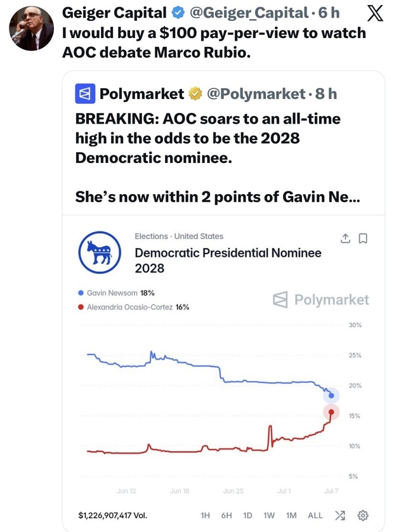Open the @Polymarket handle link
This screenshot has height=532, width=394.
tap(256, 94)
